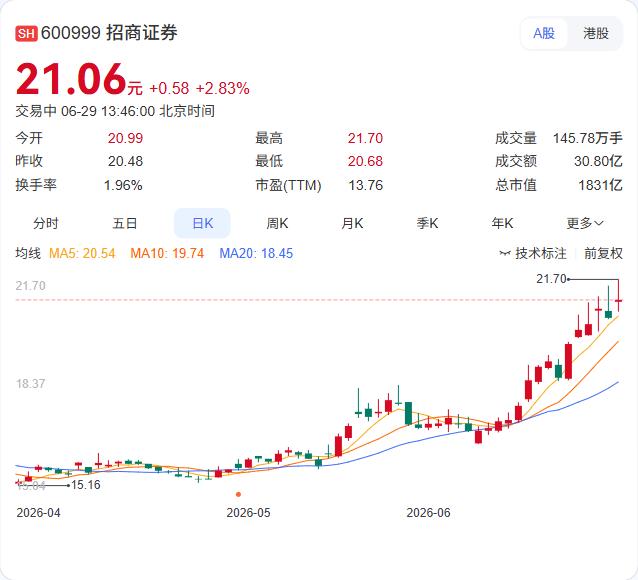Click the red SH market badge icon

[x=26, y=33]
